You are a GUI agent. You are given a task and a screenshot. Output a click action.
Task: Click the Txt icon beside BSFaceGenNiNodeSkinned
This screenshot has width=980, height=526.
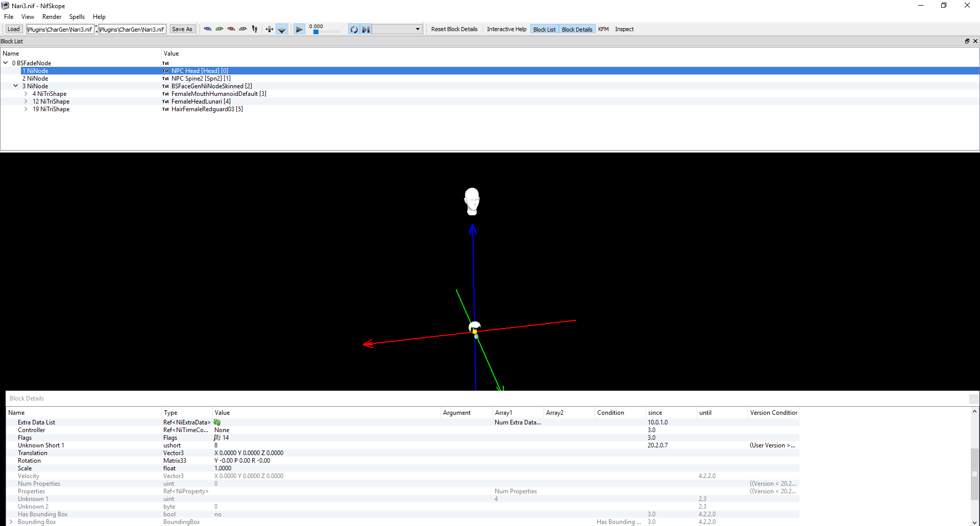[x=165, y=86]
